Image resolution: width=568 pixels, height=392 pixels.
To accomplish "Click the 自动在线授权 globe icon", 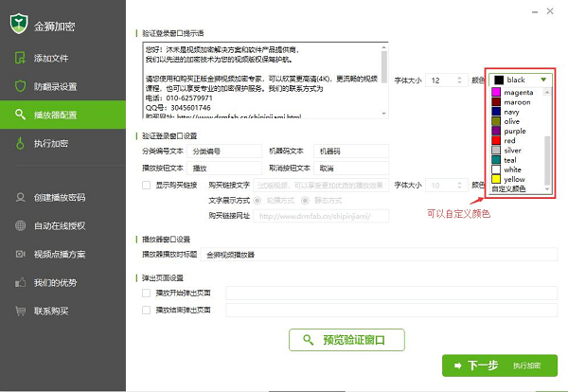I will point(20,225).
